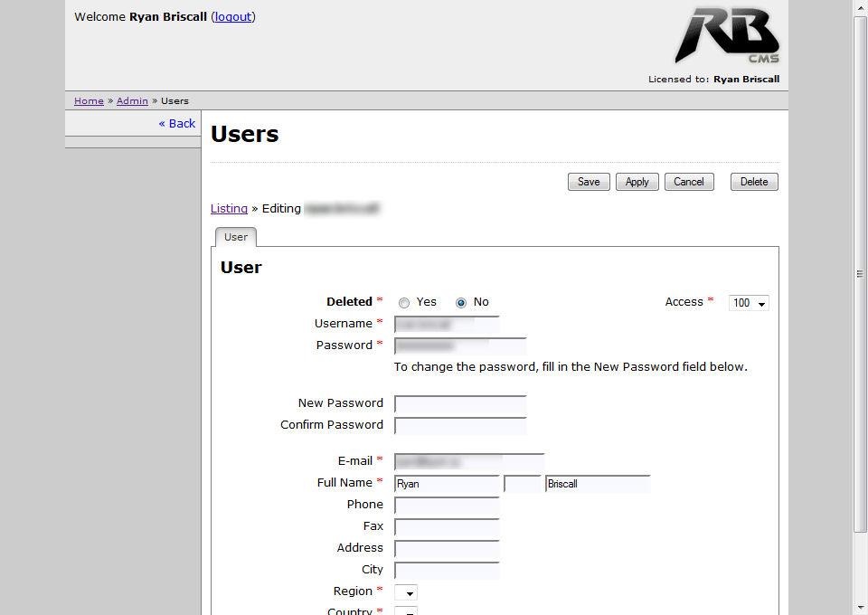Click into the Confirm Password field
Screen dimensions: 868x615
click(x=460, y=425)
